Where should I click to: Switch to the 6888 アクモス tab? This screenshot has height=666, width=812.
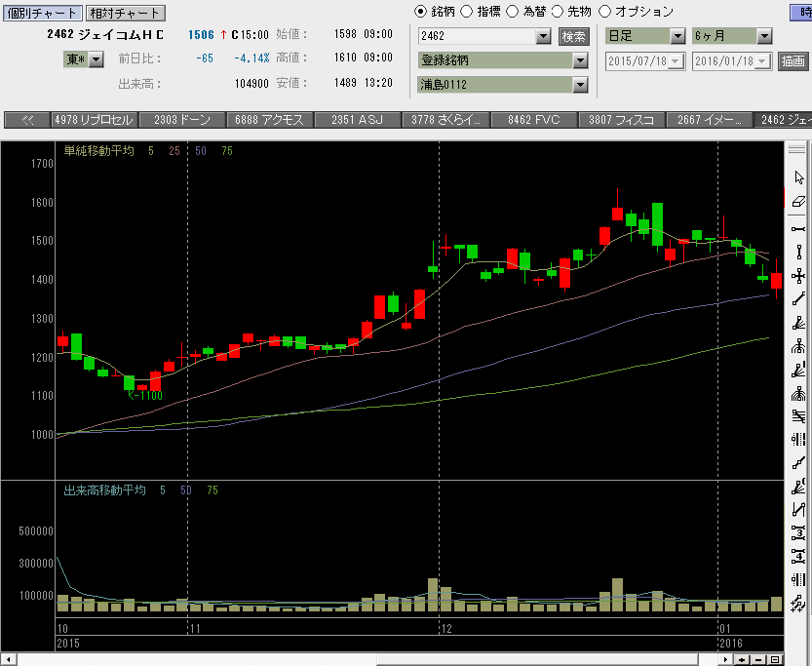(x=270, y=120)
